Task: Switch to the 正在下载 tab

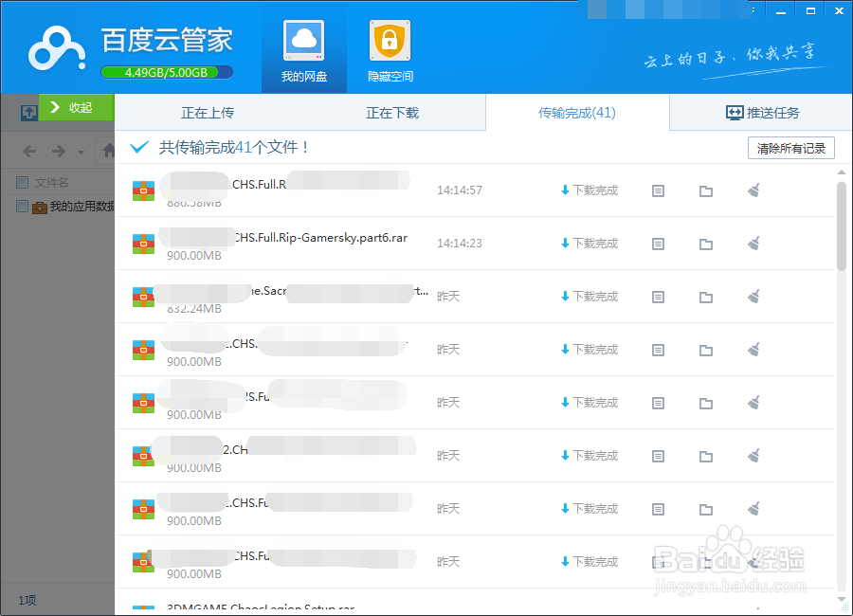Action: pyautogui.click(x=392, y=113)
